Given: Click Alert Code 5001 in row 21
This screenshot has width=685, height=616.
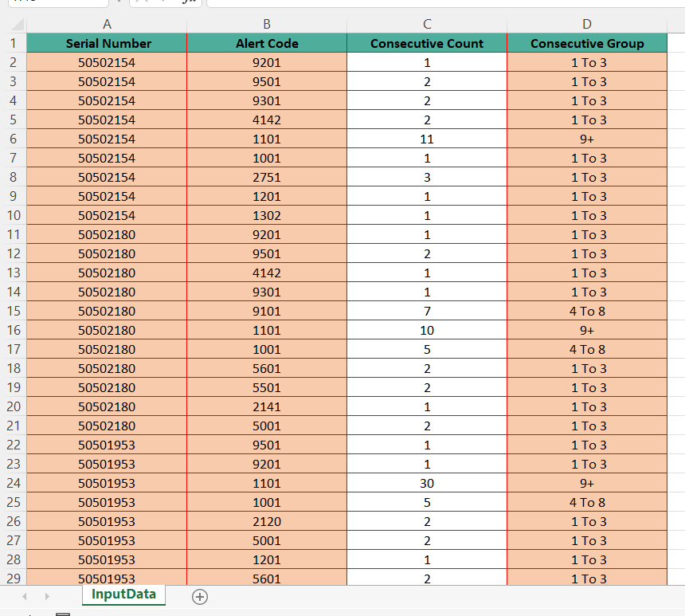Looking at the screenshot, I should pos(267,426).
